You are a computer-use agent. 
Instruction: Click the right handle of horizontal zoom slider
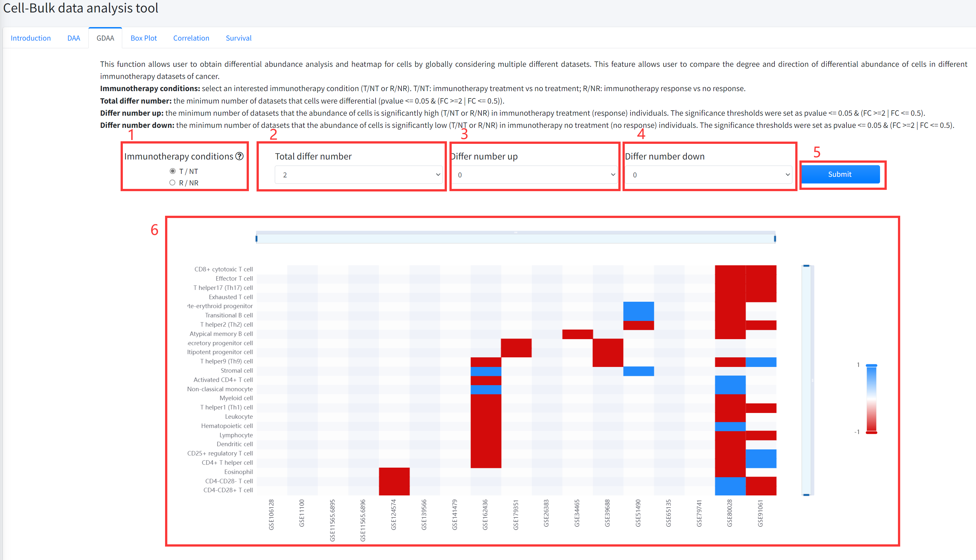(x=775, y=239)
